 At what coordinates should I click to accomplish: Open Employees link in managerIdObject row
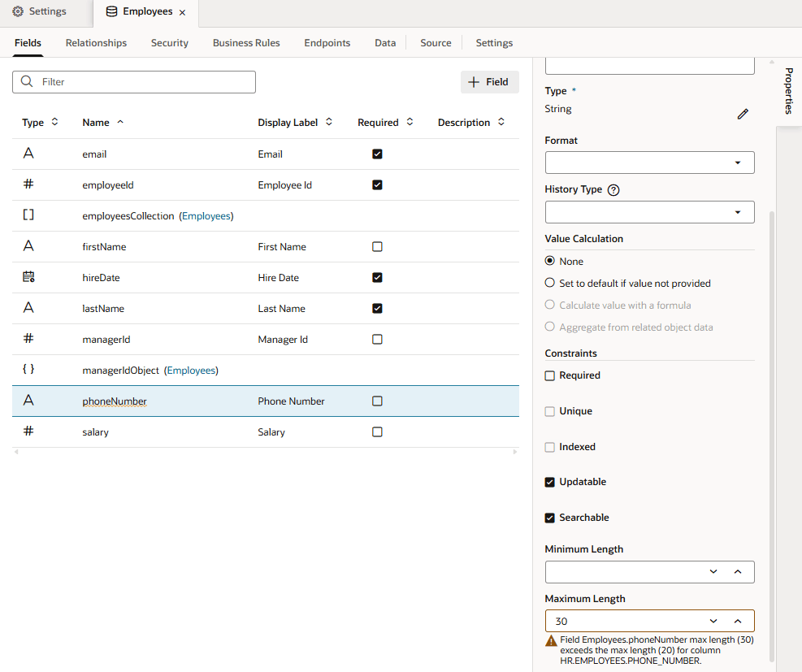(191, 371)
